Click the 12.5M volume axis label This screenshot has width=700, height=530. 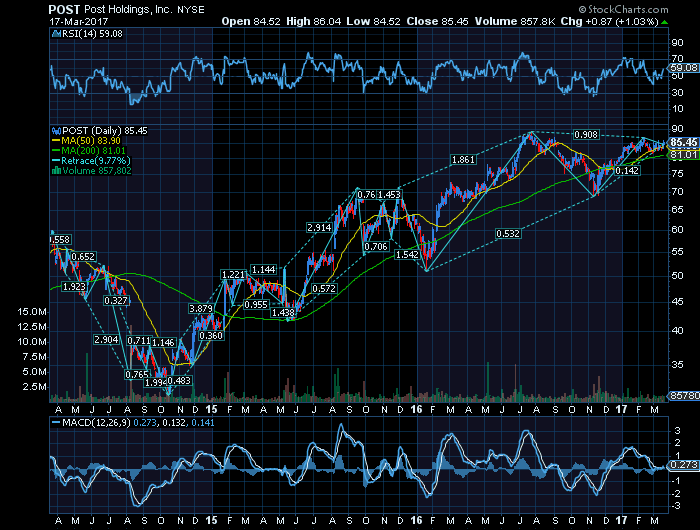tap(32, 327)
